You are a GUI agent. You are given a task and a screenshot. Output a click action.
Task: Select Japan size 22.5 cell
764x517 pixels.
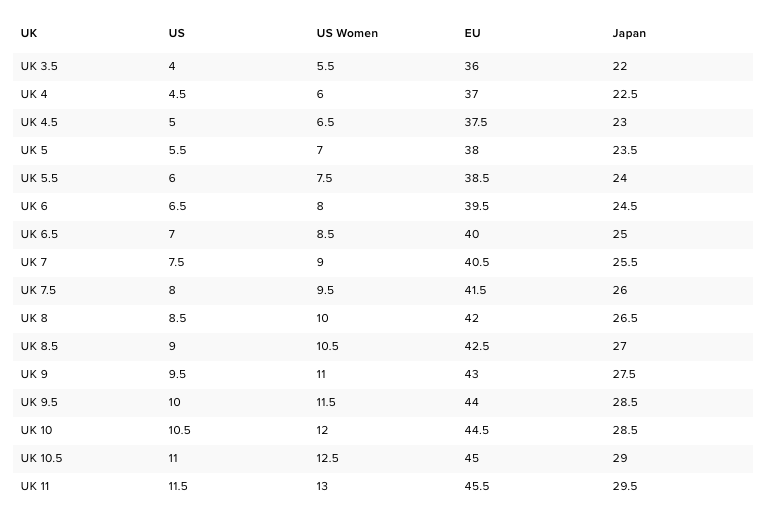click(625, 94)
